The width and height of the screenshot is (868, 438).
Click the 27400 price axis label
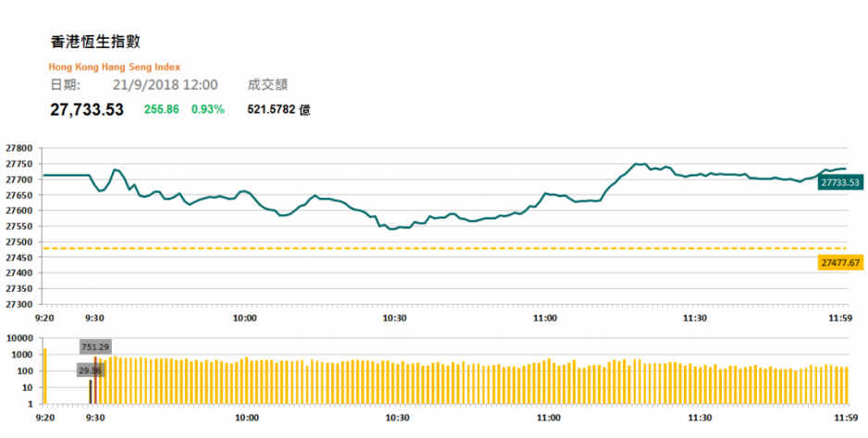pyautogui.click(x=20, y=273)
